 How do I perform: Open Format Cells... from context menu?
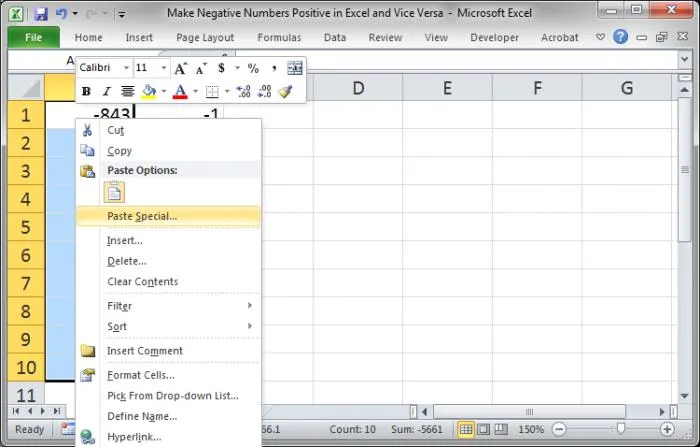pyautogui.click(x=169, y=375)
